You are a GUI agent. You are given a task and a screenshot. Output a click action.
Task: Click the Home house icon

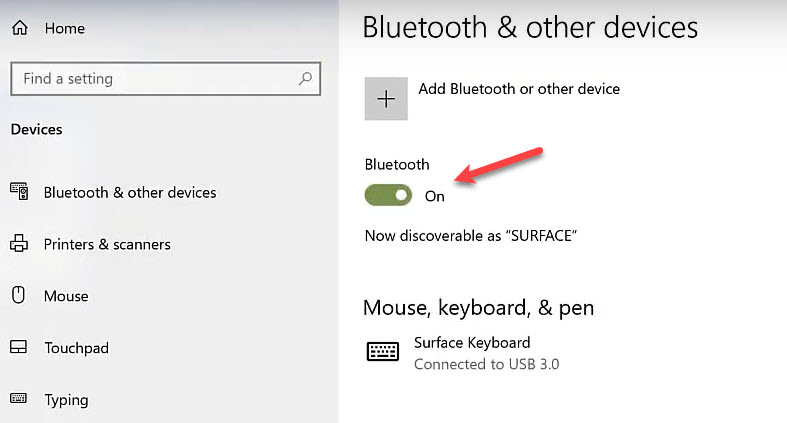click(20, 28)
